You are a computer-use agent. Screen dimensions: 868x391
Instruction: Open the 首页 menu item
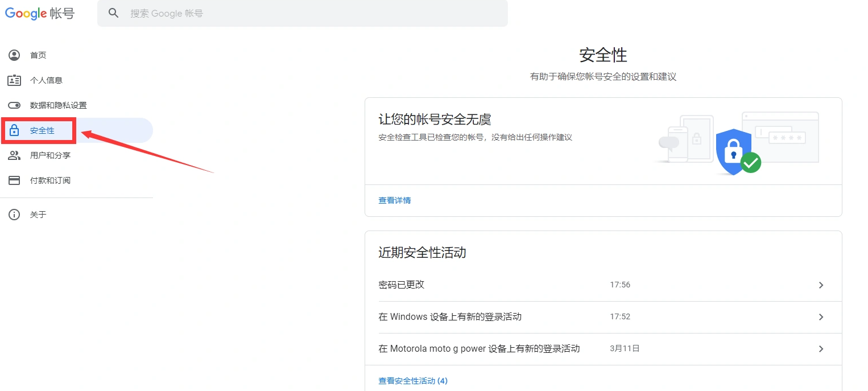[38, 55]
